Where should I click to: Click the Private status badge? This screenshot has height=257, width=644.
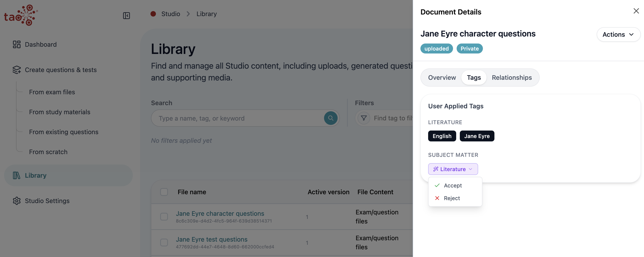pyautogui.click(x=470, y=48)
